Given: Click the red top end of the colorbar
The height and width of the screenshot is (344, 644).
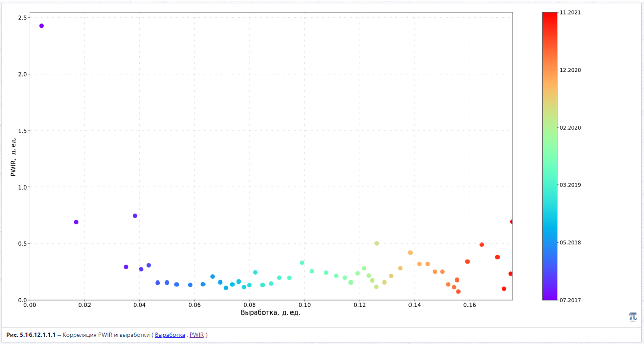Looking at the screenshot, I should click(549, 15).
